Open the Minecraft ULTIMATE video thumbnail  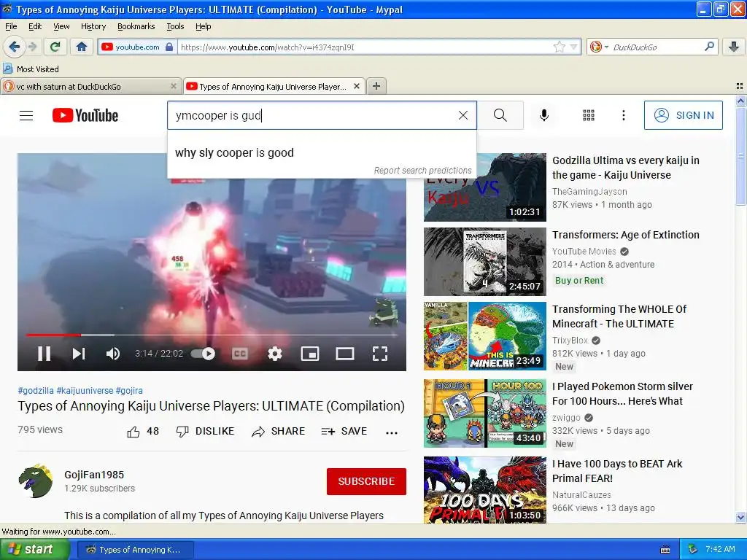[x=485, y=336]
